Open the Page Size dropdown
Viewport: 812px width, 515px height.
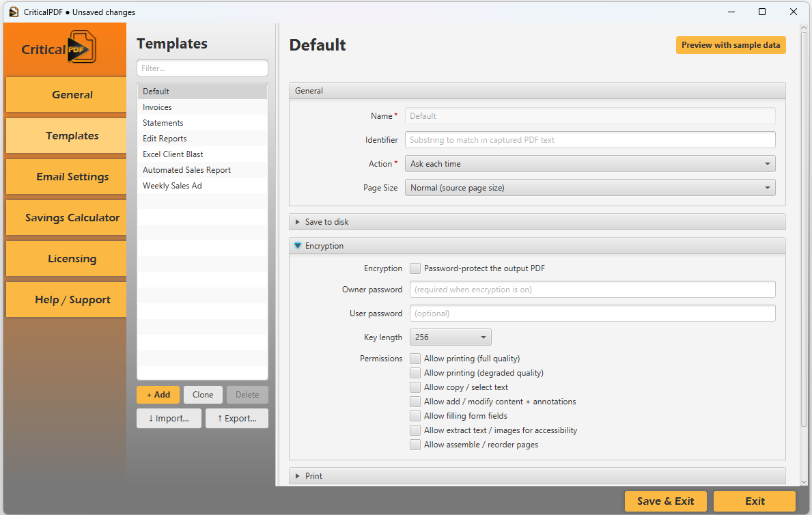[x=590, y=188]
